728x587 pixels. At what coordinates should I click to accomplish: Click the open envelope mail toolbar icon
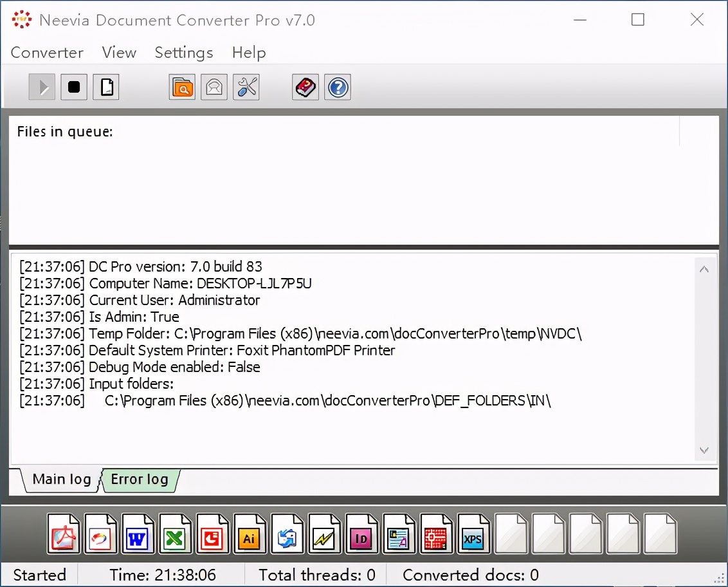pos(214,87)
